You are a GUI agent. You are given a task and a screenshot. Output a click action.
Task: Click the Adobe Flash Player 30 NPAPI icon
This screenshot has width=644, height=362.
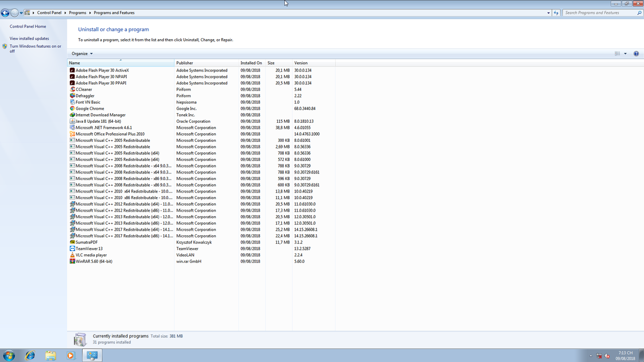pos(72,77)
